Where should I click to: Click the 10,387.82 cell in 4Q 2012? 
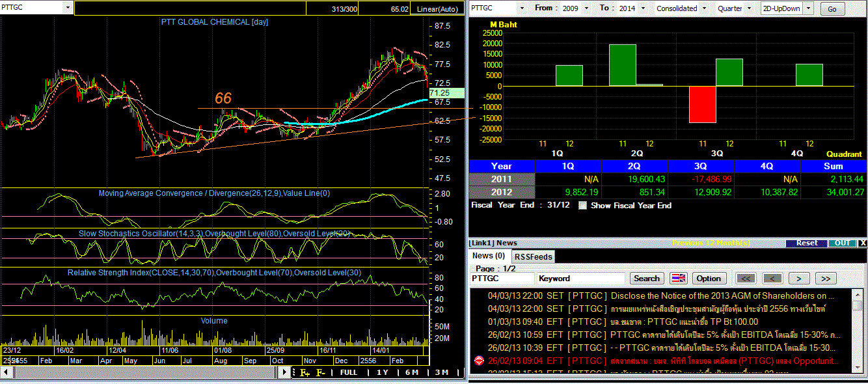click(x=768, y=192)
